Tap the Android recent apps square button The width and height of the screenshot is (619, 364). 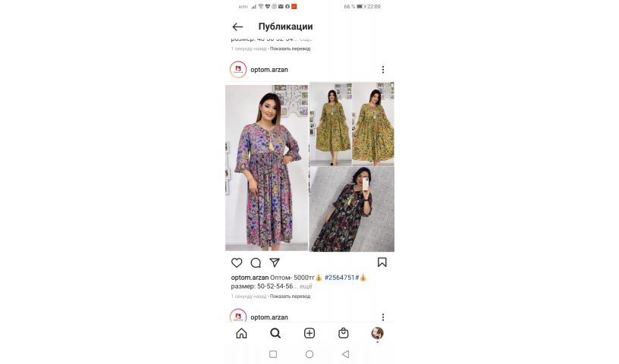tap(273, 354)
